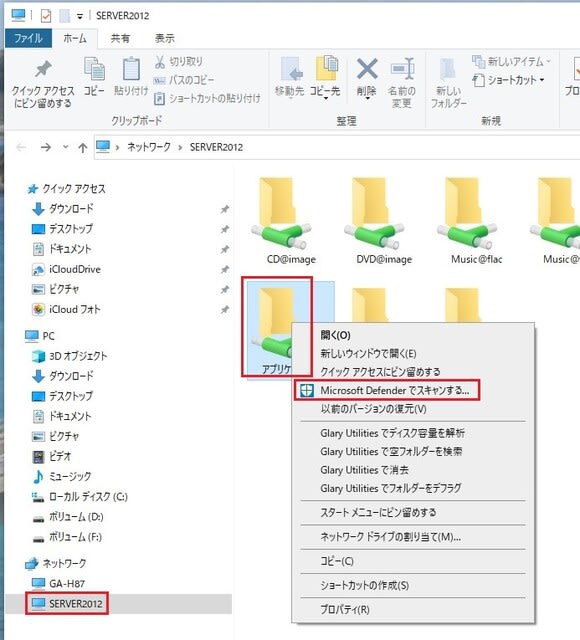Screen dimensions: 580x640
Task: Open the ファイル (File) tab
Action: click(x=28, y=38)
